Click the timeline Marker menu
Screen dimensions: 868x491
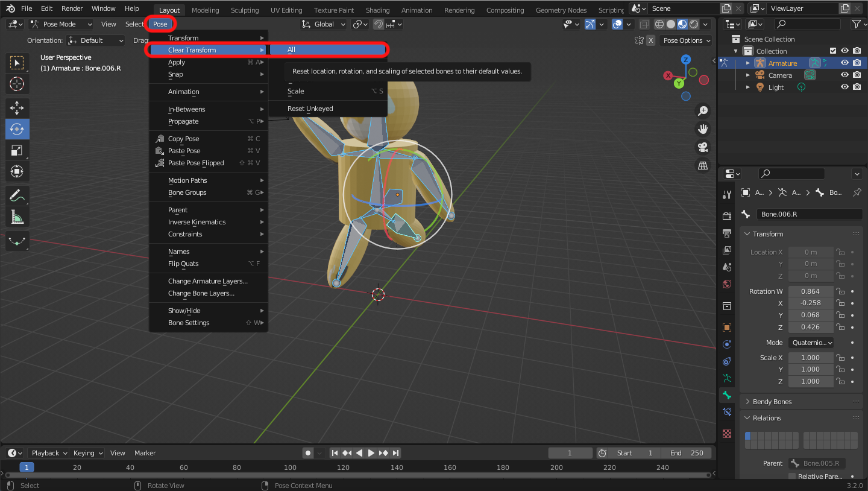click(x=145, y=453)
